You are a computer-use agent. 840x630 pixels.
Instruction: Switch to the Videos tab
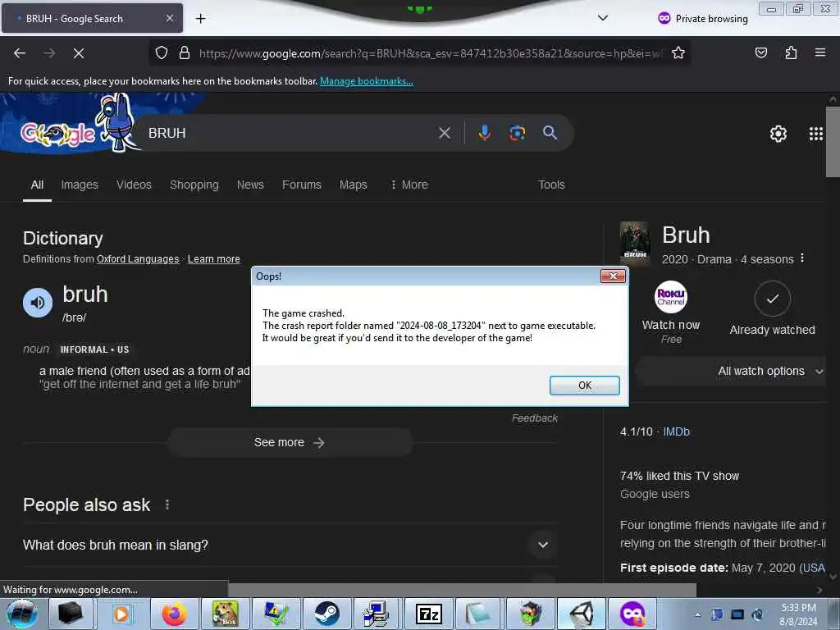click(x=134, y=185)
